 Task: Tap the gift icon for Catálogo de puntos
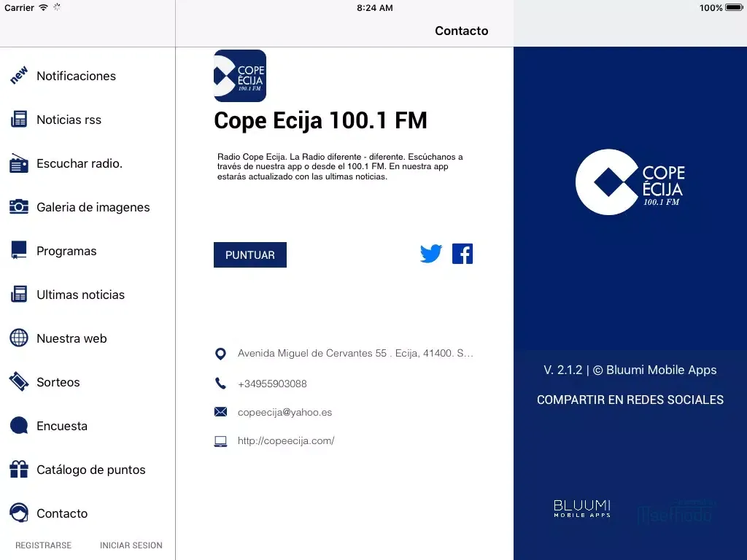pos(18,469)
